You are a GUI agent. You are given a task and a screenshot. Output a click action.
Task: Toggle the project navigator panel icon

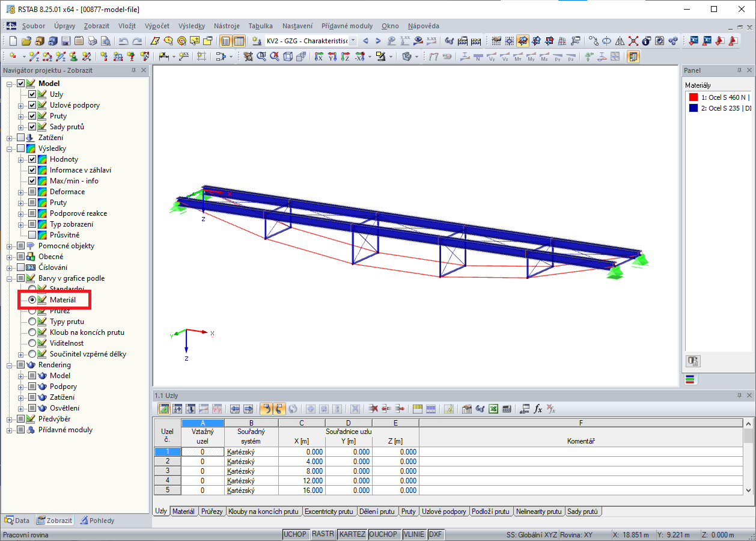[225, 41]
